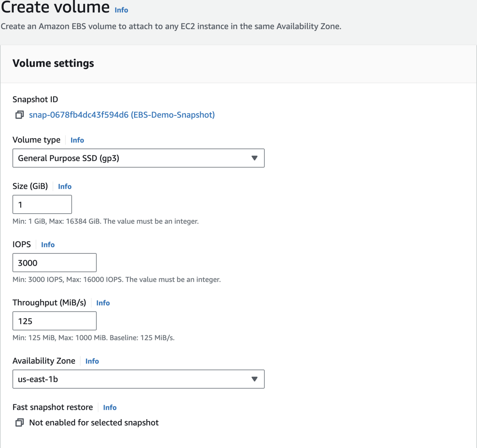The width and height of the screenshot is (477, 448).
Task: Click the Not enabled for selected snapshot text
Action: tap(94, 422)
